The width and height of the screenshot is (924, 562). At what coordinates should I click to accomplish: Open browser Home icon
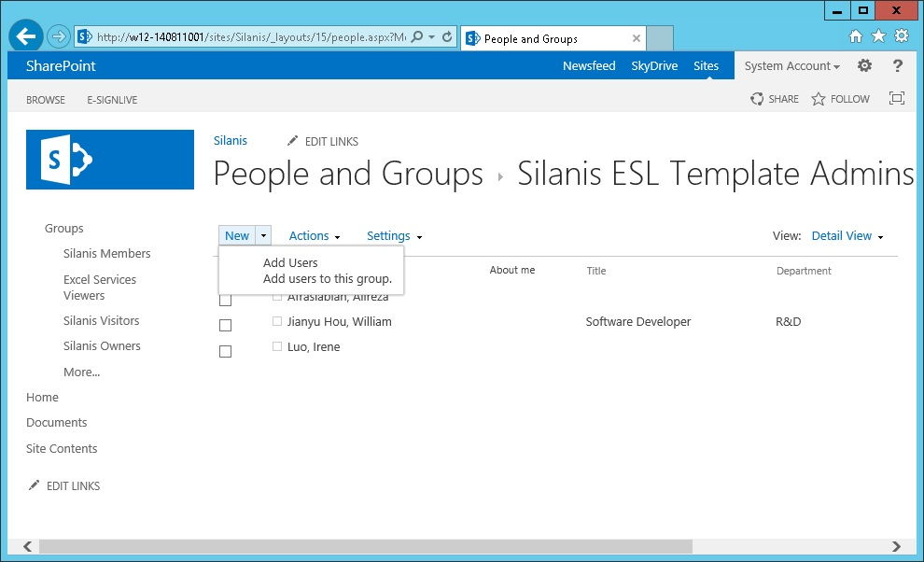click(x=856, y=36)
